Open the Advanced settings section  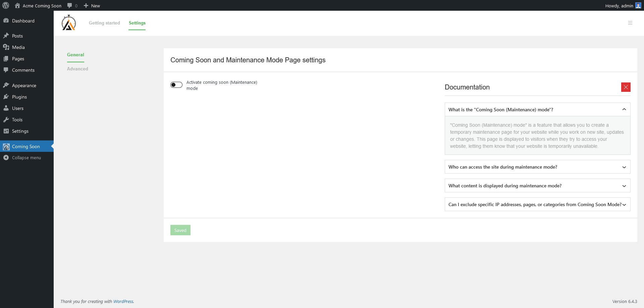click(x=77, y=69)
